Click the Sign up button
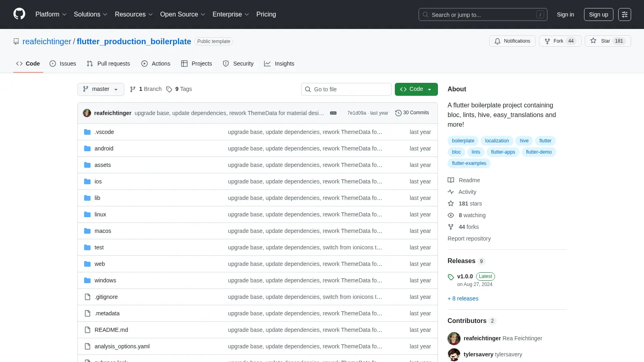Image resolution: width=644 pixels, height=362 pixels. [x=599, y=14]
